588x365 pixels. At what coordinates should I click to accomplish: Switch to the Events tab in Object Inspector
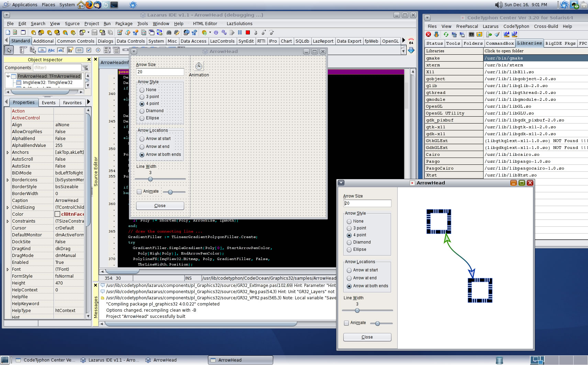[x=48, y=103]
